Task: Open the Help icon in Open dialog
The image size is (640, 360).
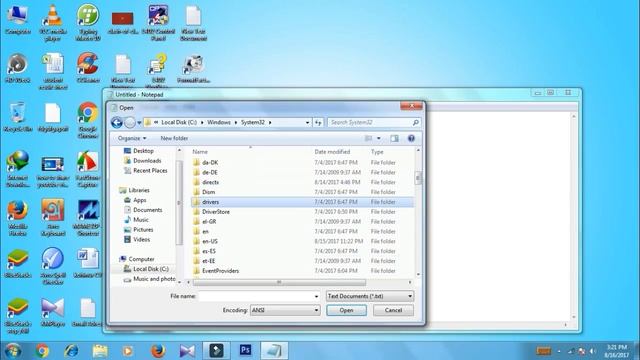Action: click(411, 138)
